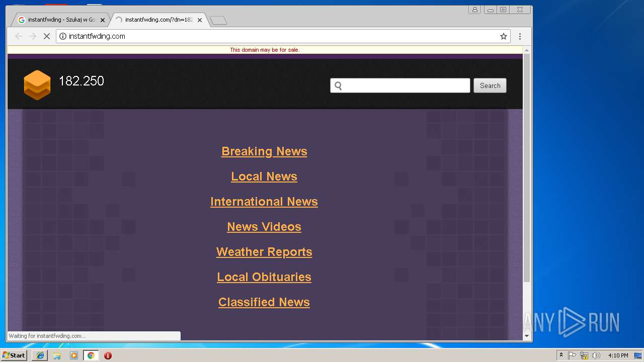This screenshot has height=362, width=644.
Task: Click the 182.250 site title
Action: pos(82,81)
